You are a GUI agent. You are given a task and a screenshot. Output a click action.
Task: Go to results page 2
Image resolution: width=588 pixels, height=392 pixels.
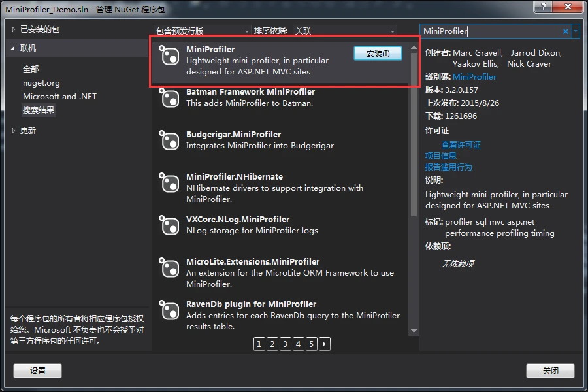click(272, 344)
